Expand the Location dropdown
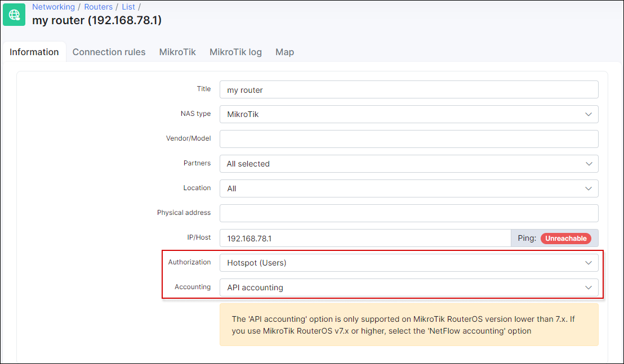This screenshot has width=624, height=364. pyautogui.click(x=408, y=188)
